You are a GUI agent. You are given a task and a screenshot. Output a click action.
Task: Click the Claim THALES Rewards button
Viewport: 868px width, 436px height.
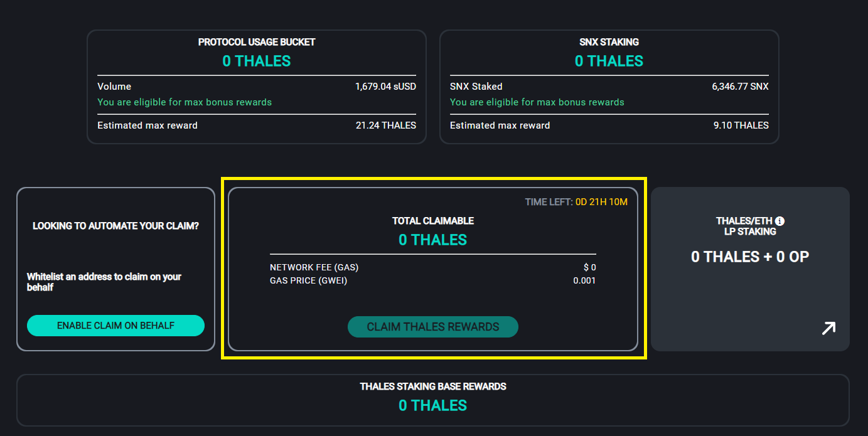[x=433, y=327]
